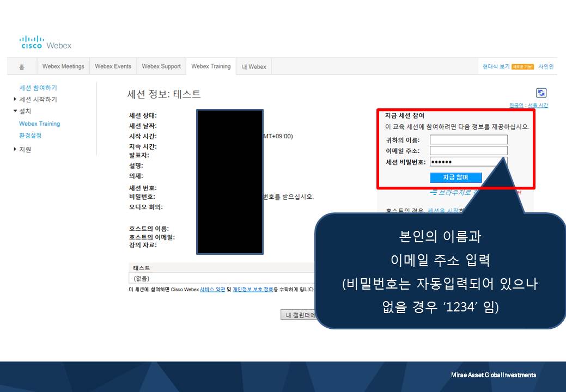Switch to the 내 Webex tab
The image size is (566, 392).
(254, 66)
